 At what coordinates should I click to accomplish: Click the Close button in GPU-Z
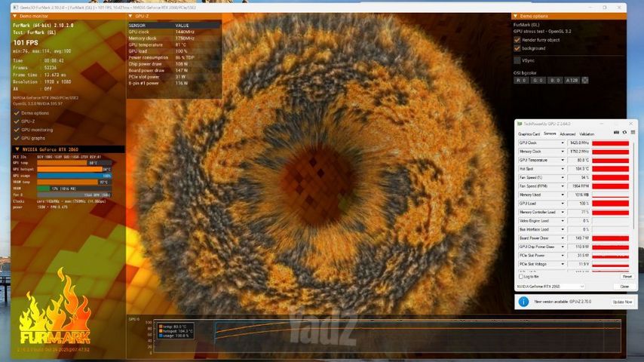(x=624, y=287)
